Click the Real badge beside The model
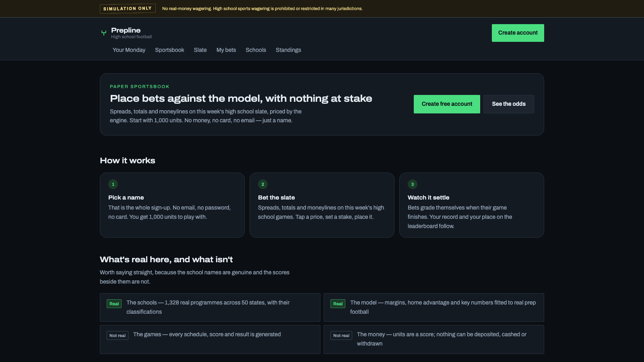This screenshot has width=644, height=362. [x=338, y=304]
